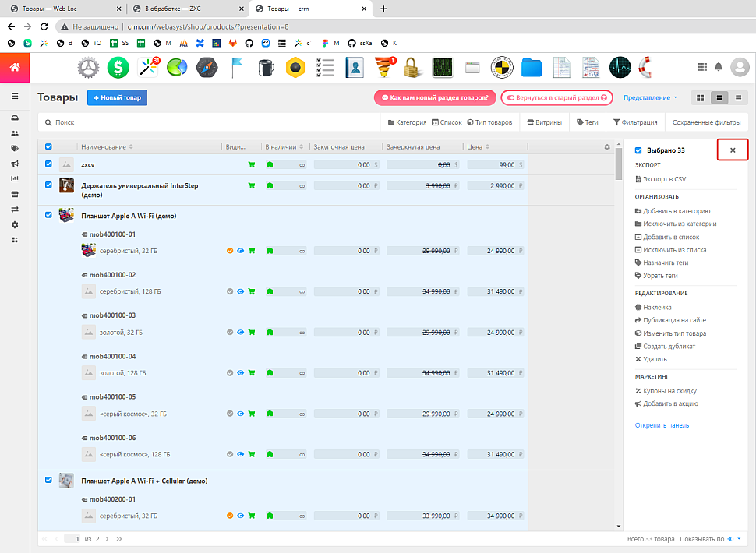Open the Категория filter dropdown

[x=408, y=122]
